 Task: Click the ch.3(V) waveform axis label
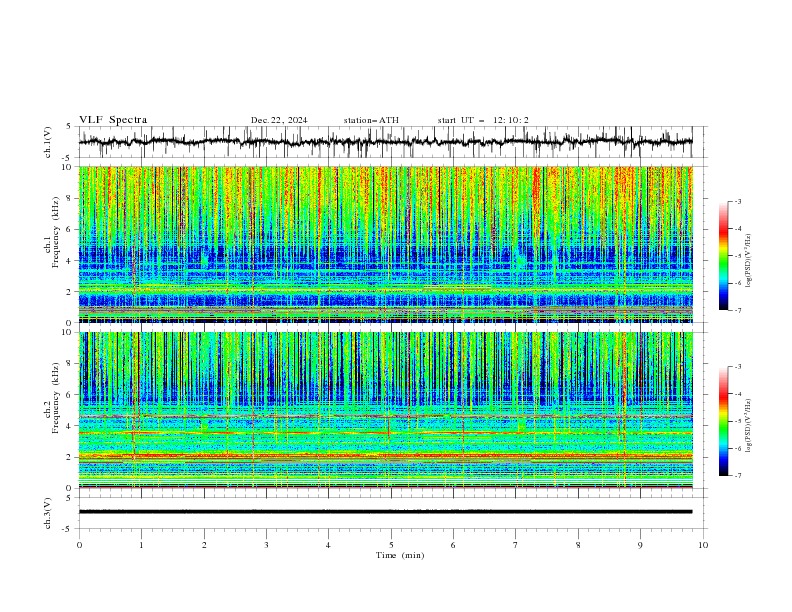point(48,513)
